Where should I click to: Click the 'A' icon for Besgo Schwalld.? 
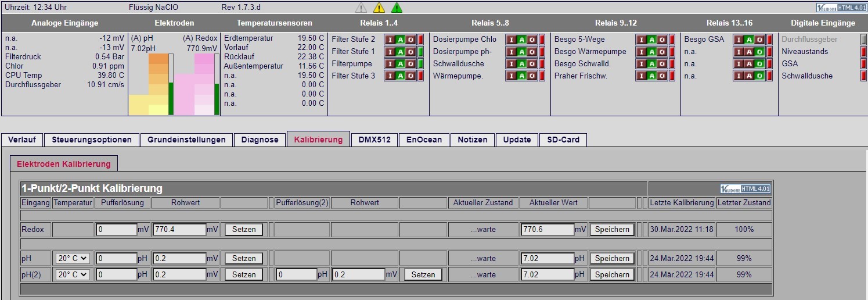(x=652, y=64)
